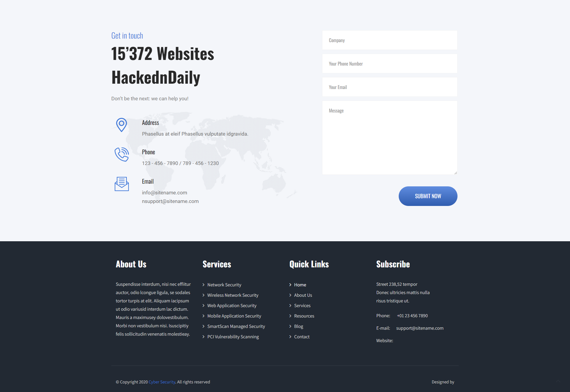
Task: Click the Mobile Application Security arrow
Action: point(203,316)
